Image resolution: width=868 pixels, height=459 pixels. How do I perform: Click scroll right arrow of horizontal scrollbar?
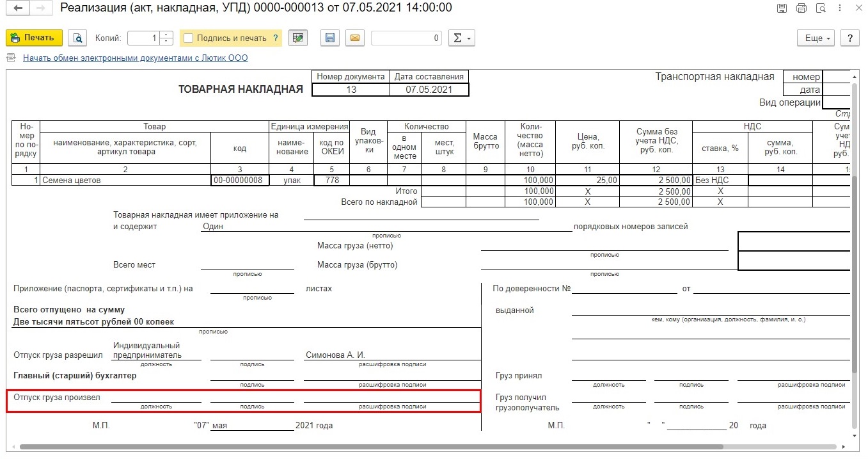pos(844,447)
